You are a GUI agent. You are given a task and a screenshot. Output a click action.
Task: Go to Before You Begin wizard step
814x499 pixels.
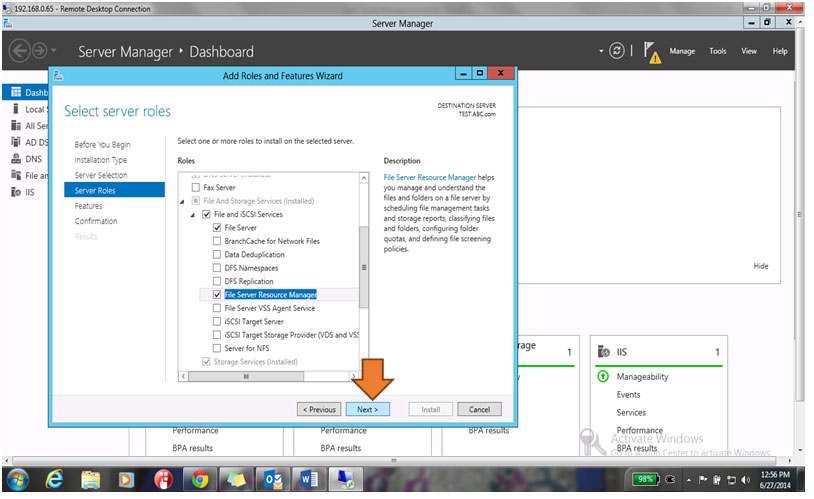(102, 144)
